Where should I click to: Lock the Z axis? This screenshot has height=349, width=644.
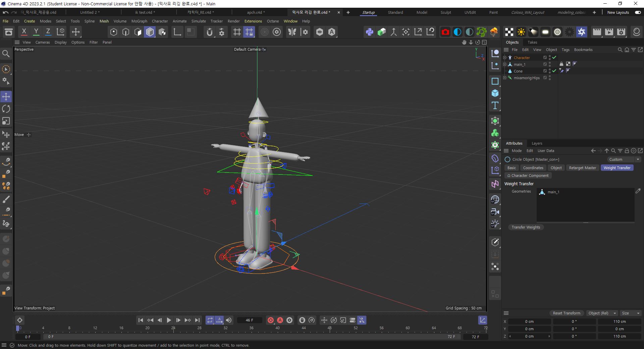(x=48, y=32)
